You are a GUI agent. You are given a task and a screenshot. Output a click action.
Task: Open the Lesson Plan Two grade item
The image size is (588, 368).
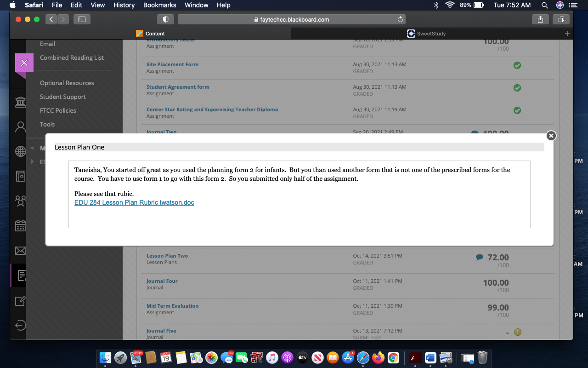pos(167,256)
